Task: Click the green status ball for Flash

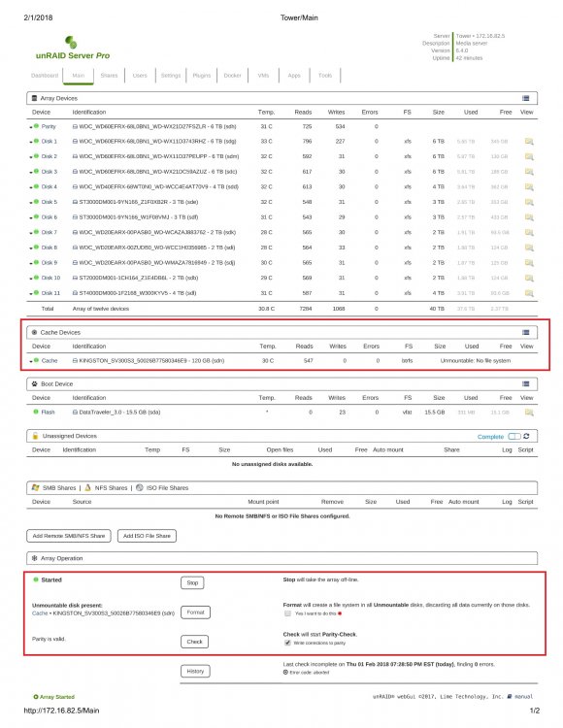Action: pos(36,412)
